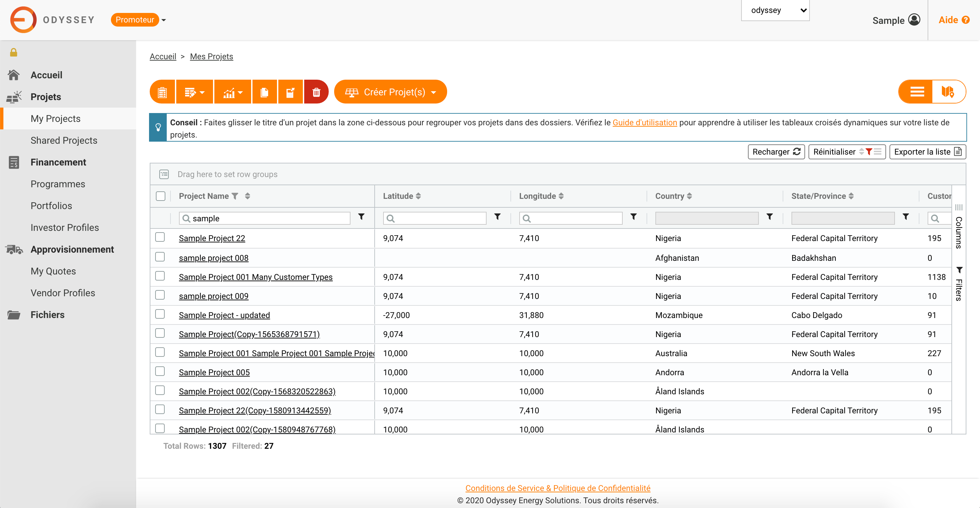
Task: Check the Sample Project 22 row
Action: pyautogui.click(x=160, y=237)
